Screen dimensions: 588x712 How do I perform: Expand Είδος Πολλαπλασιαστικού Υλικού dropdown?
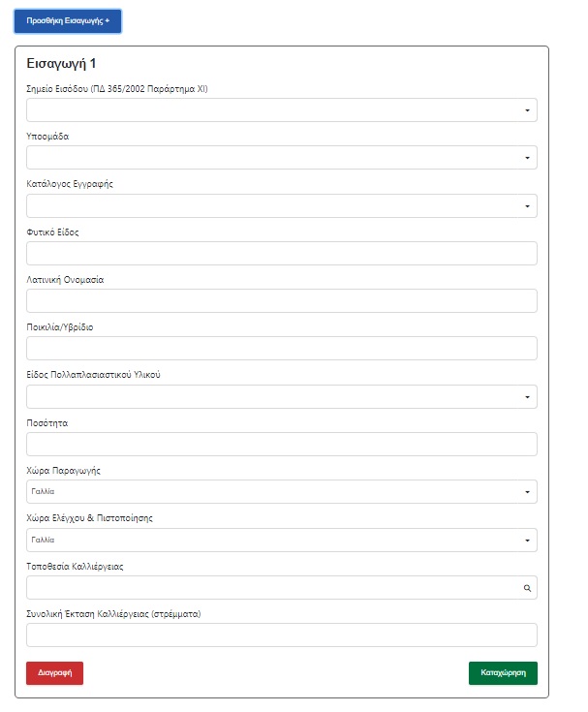pos(282,397)
